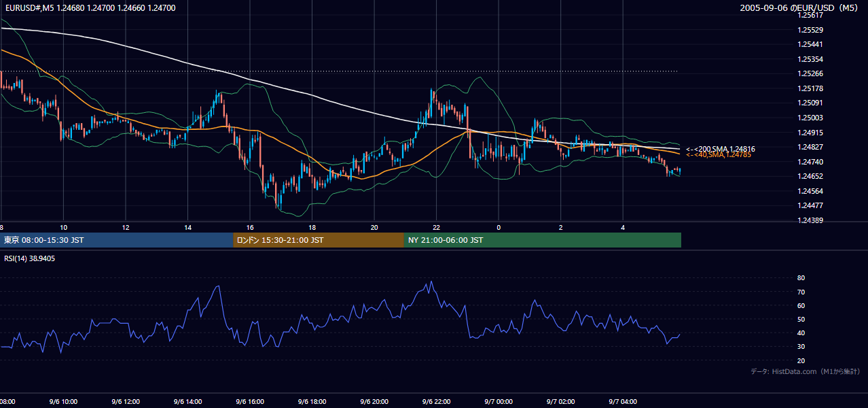Click hour label 0 below the price chart
Viewport: 868px width, 408px height.
[x=499, y=227]
